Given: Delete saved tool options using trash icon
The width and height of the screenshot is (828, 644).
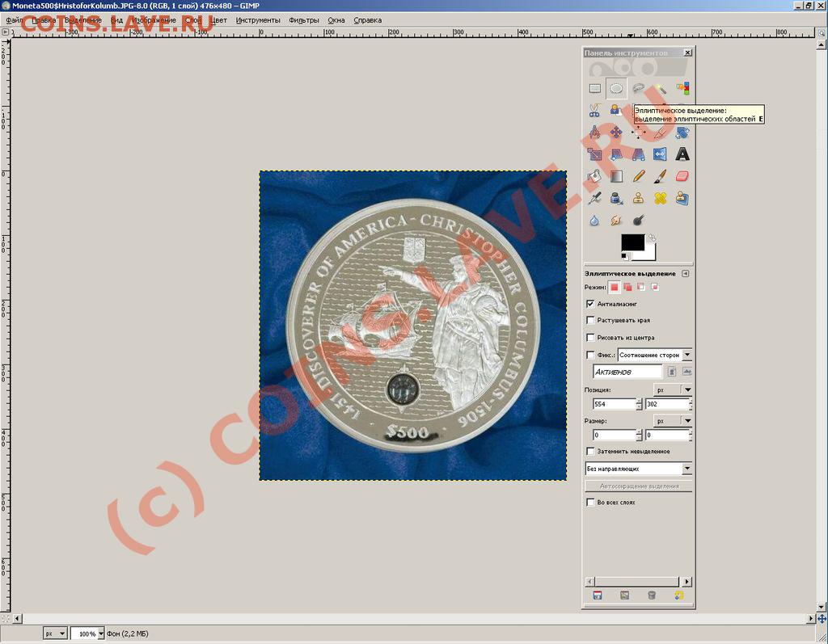Looking at the screenshot, I should (652, 596).
